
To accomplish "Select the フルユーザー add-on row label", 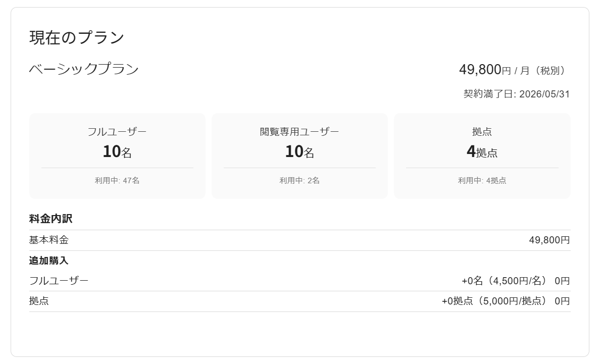I will tap(59, 281).
